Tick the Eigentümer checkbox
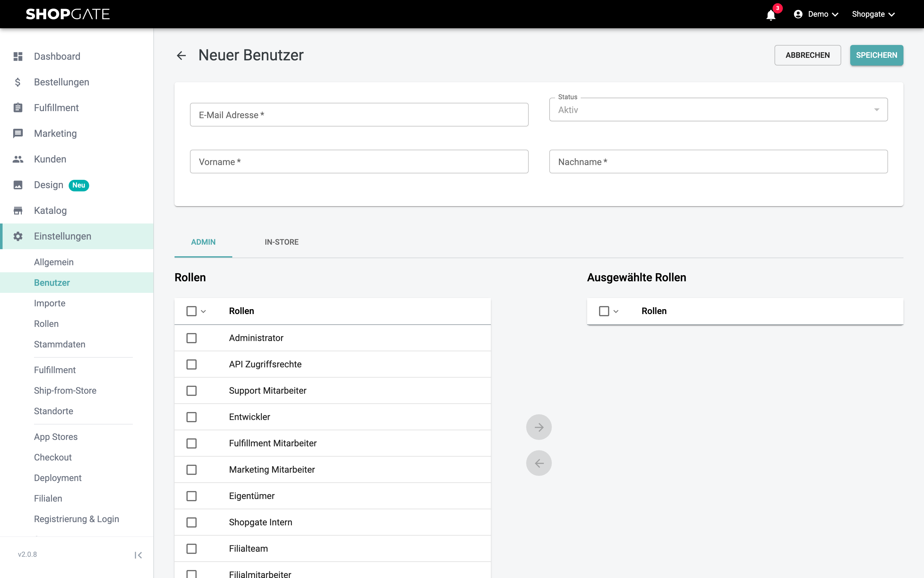 coord(191,496)
